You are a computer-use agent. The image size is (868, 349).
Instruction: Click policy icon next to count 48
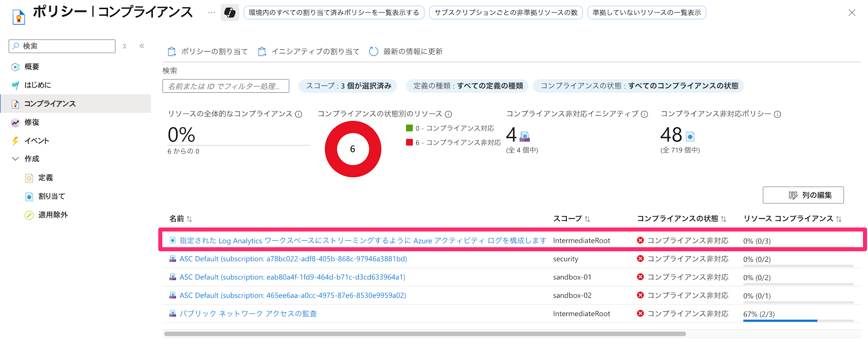(x=690, y=137)
